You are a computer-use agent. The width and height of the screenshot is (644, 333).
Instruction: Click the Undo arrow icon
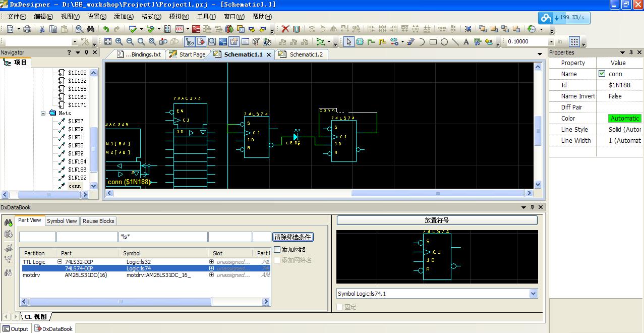click(106, 29)
